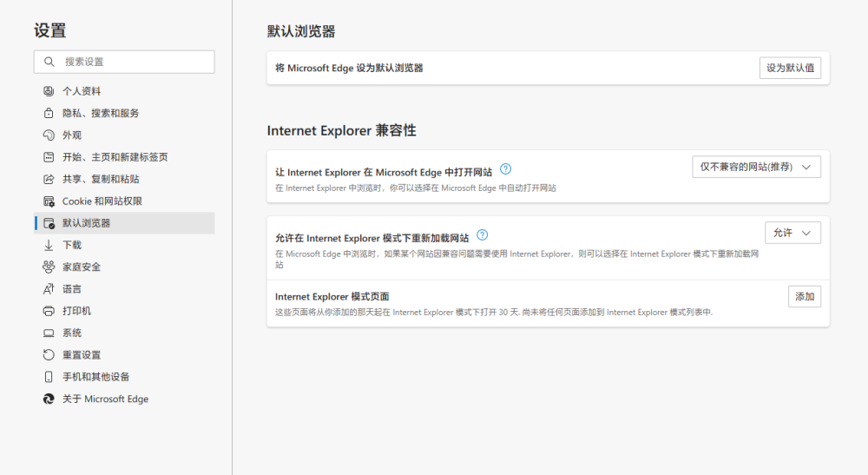This screenshot has width=868, height=475.
Task: Click the help icon beside 让 Internet Explorer 在 Microsoft Edge 中打开网站
Action: (505, 169)
